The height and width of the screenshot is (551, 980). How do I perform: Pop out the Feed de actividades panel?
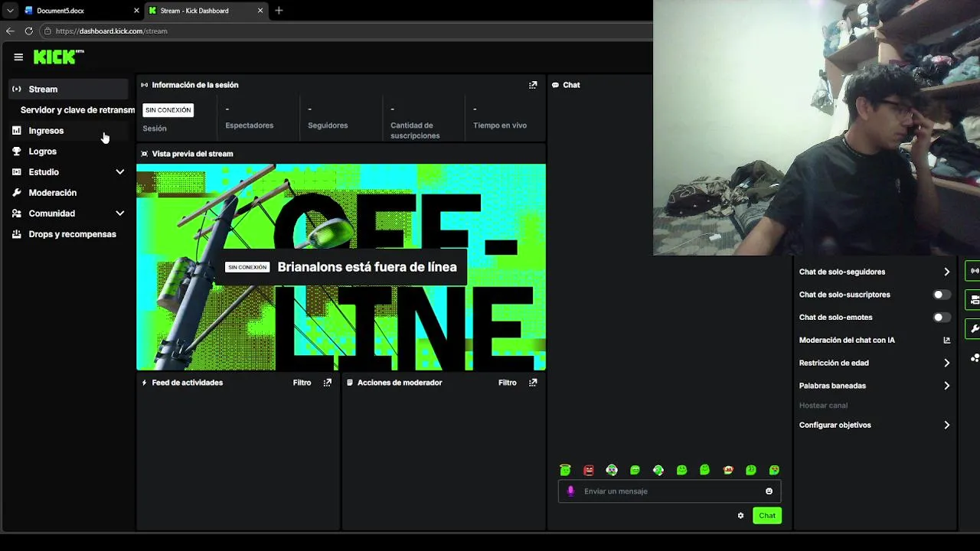click(x=328, y=383)
